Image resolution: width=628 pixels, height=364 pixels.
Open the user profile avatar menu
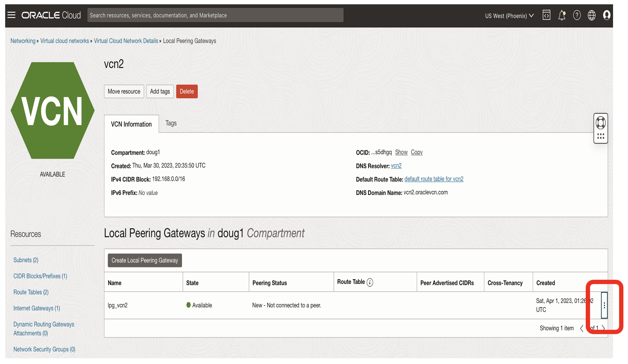tap(607, 15)
